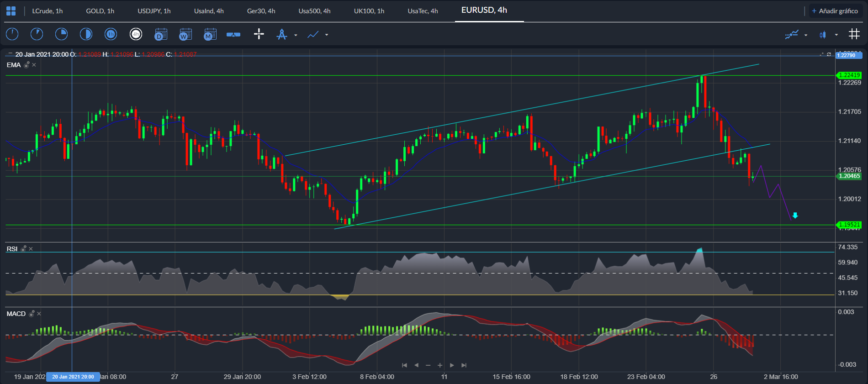Open the indicators icon in top right toolbar
The height and width of the screenshot is (384, 868).
point(792,34)
